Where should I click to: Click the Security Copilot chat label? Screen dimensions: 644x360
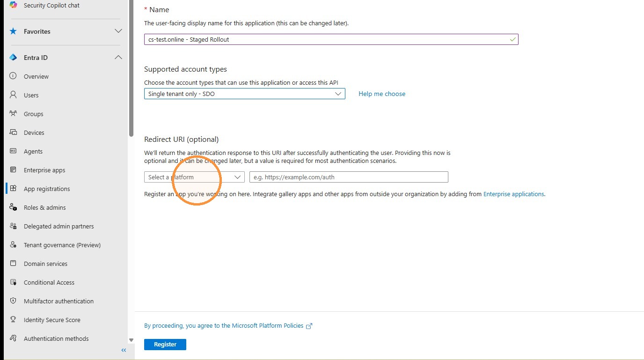pos(51,6)
